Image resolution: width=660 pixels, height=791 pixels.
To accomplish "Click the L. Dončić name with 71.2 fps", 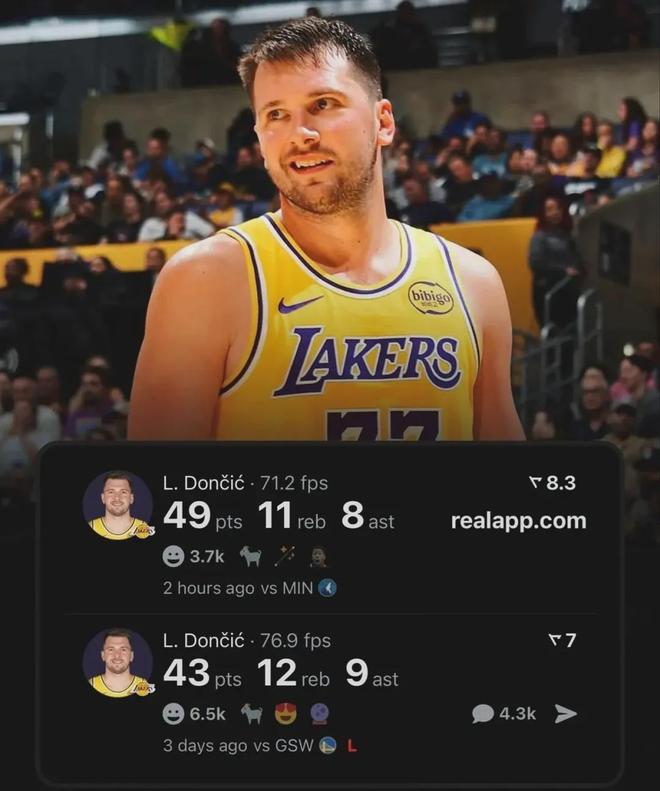I will 203,483.
